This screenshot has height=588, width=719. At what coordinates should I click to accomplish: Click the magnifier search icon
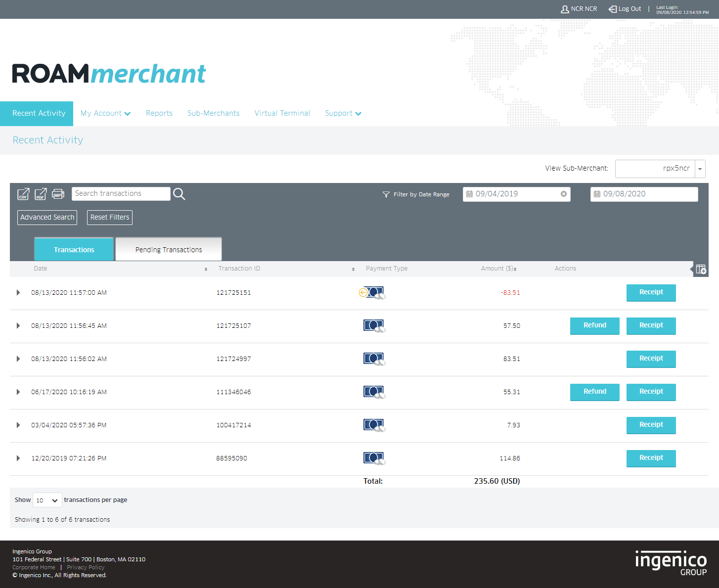[x=180, y=194]
